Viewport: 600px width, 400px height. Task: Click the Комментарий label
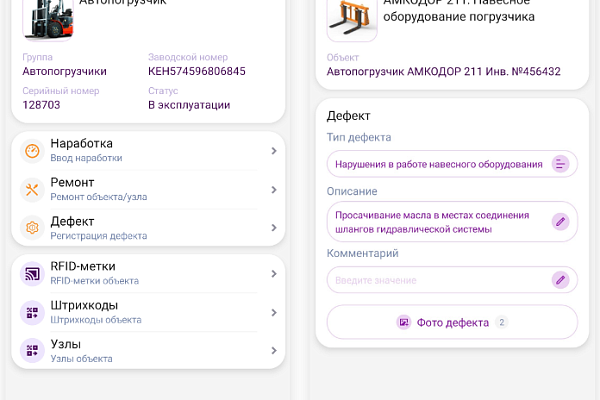pos(363,253)
